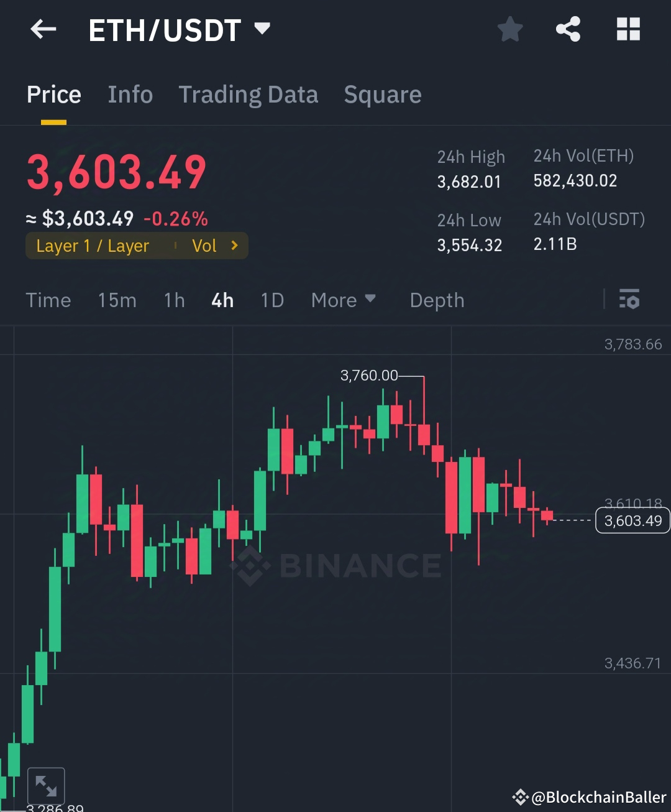Screen dimensions: 671x812
Task: Open the Square tab
Action: (x=382, y=95)
